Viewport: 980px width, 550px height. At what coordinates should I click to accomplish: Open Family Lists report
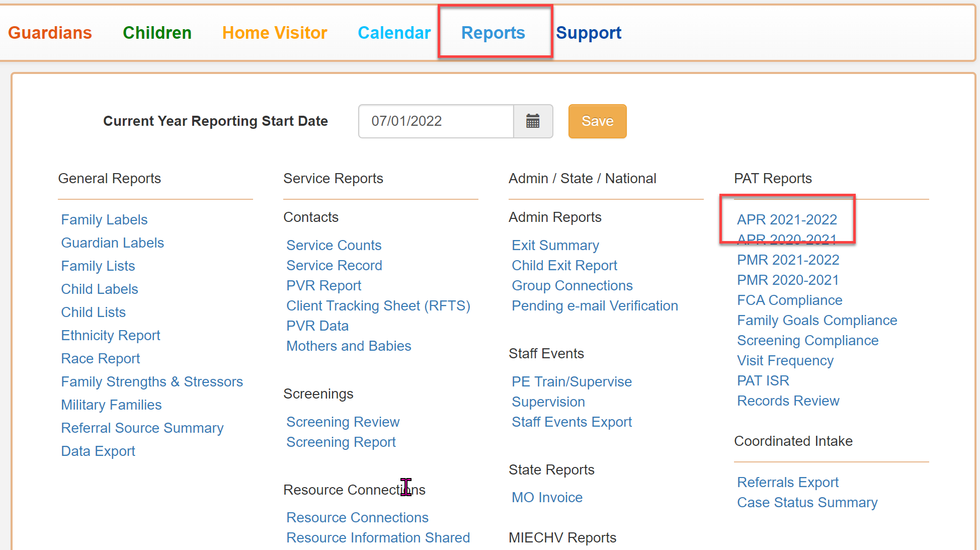coord(98,266)
